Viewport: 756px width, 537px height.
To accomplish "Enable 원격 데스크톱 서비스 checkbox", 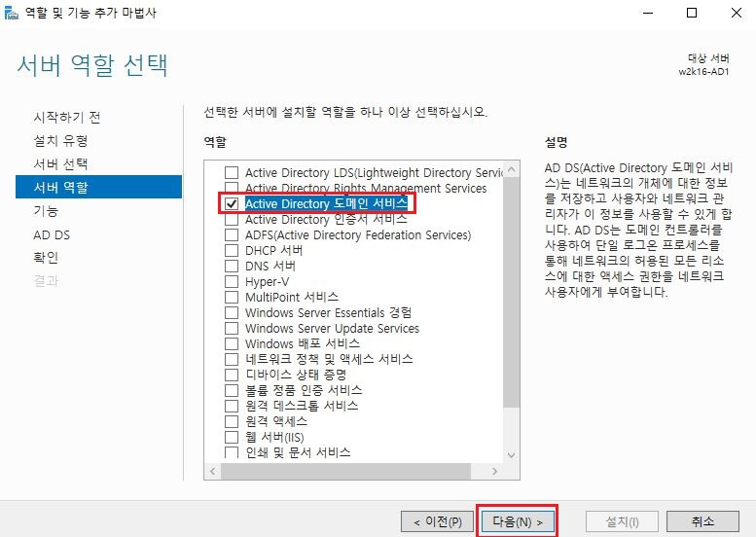I will (232, 406).
